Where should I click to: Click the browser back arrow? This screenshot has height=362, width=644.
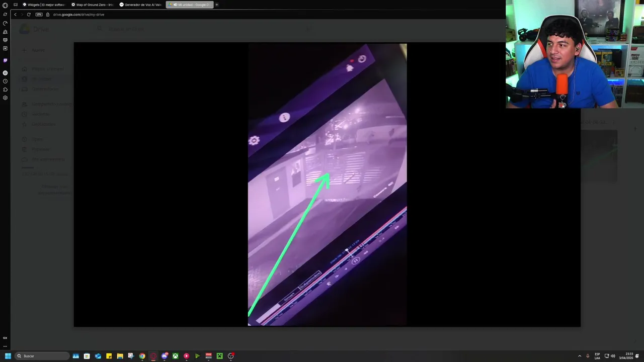[x=15, y=15]
